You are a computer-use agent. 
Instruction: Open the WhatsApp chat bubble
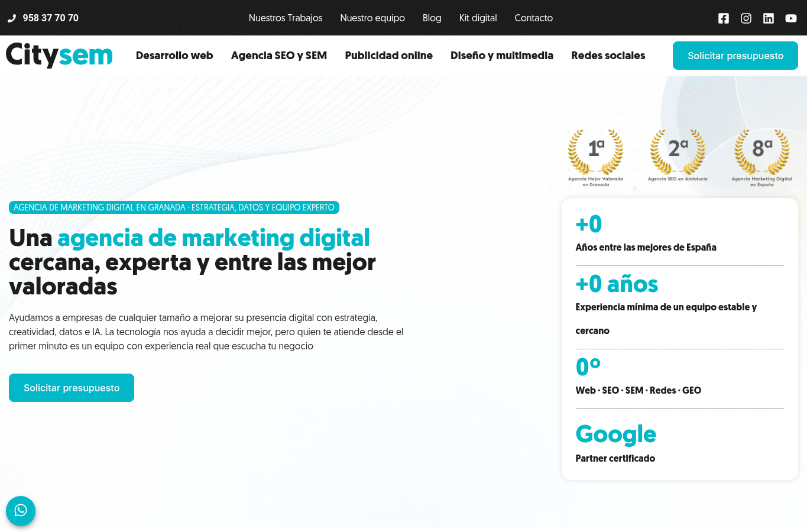(21, 511)
